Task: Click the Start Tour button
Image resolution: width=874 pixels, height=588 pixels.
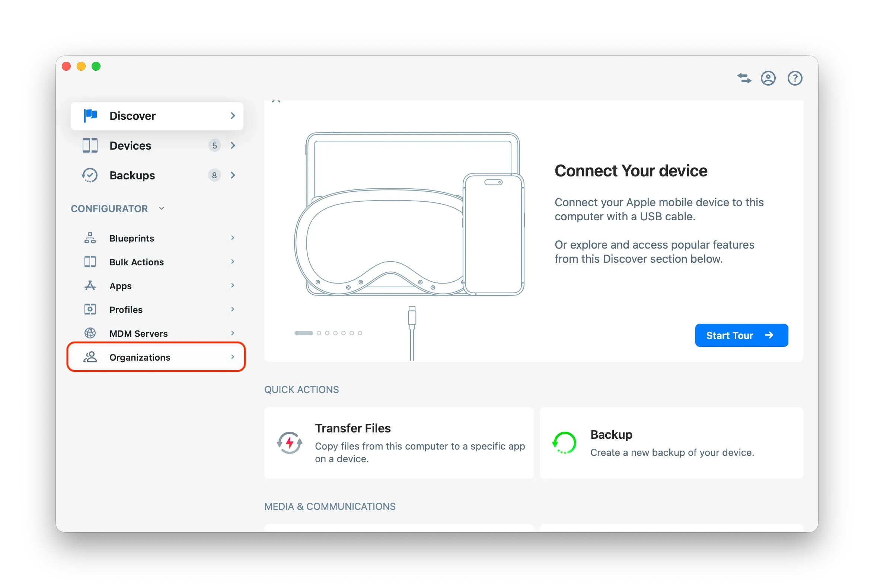Action: click(741, 335)
